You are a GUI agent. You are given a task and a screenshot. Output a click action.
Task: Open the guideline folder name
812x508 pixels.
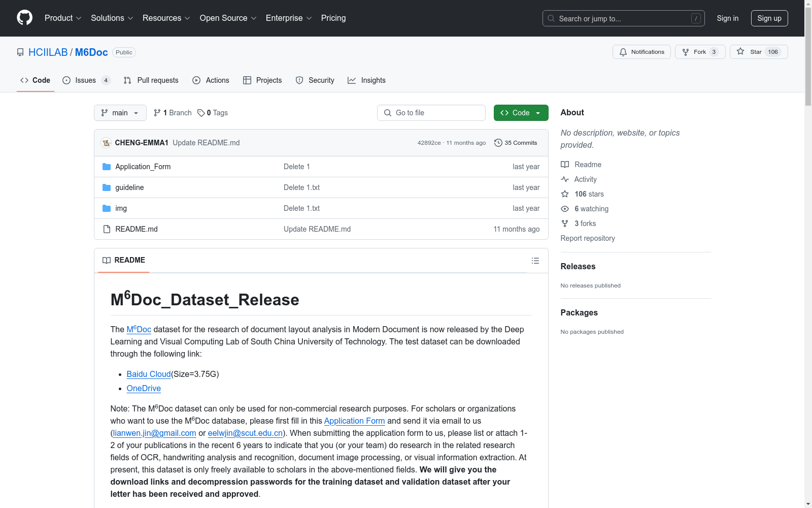129,187
